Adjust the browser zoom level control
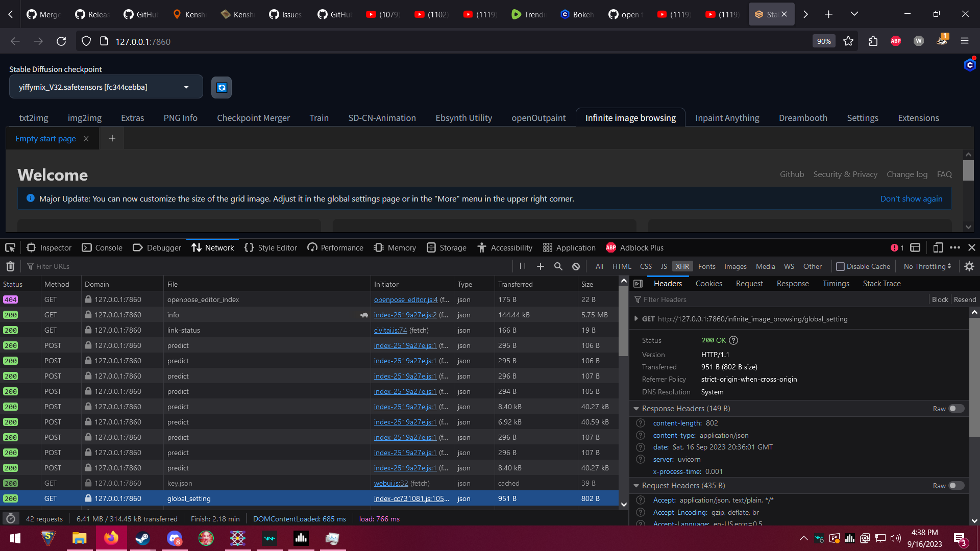980x551 pixels. tap(823, 41)
